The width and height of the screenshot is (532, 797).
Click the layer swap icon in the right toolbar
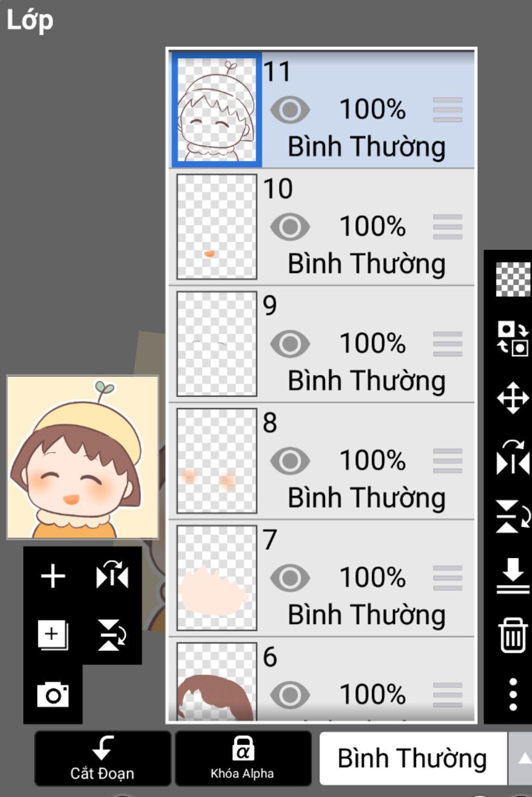click(513, 338)
